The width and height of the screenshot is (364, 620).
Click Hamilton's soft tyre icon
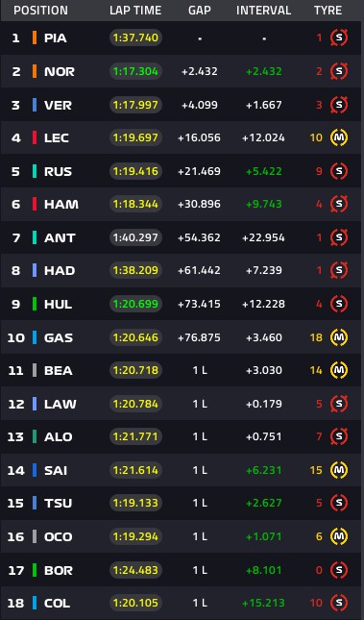coord(339,204)
